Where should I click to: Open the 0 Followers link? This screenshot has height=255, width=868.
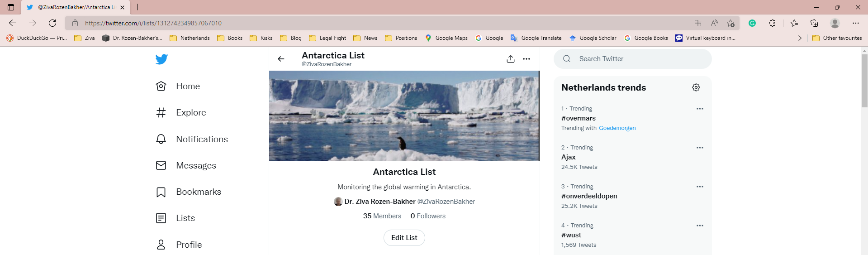pos(428,216)
